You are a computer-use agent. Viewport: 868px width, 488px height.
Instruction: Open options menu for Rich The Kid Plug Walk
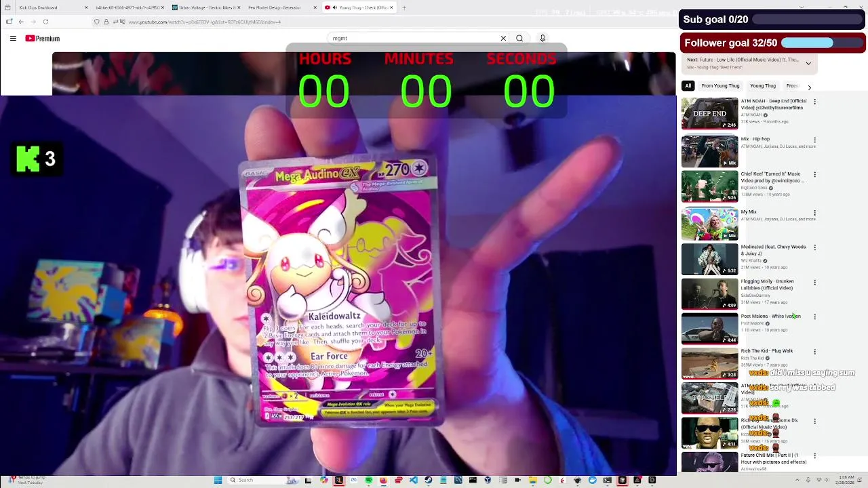(x=814, y=352)
